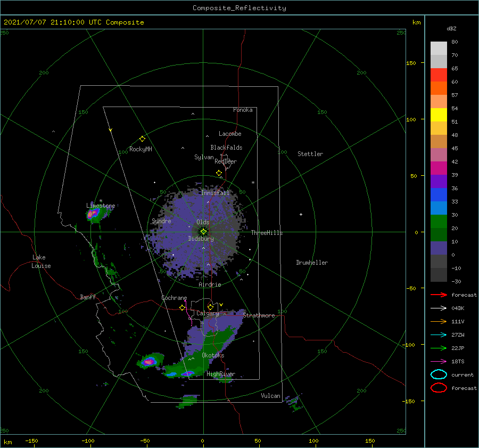Click the Okotoks label

click(x=213, y=355)
